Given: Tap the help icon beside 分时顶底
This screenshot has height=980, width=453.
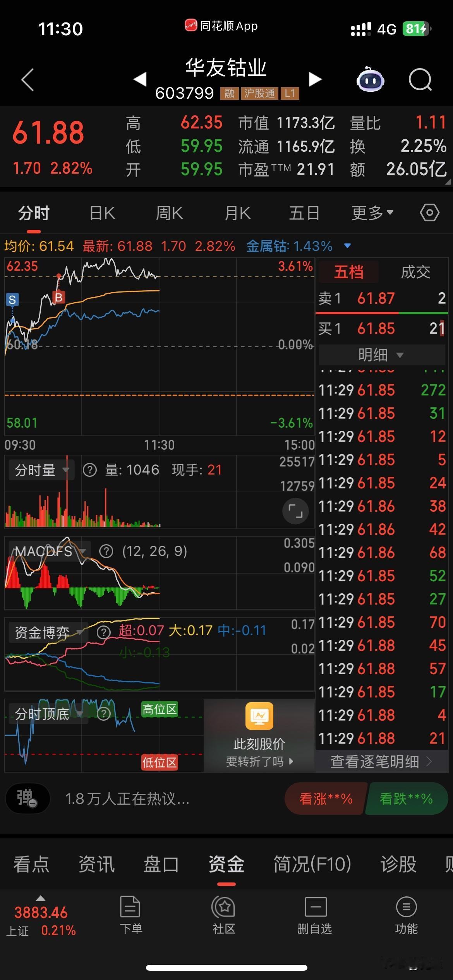Looking at the screenshot, I should tap(103, 713).
